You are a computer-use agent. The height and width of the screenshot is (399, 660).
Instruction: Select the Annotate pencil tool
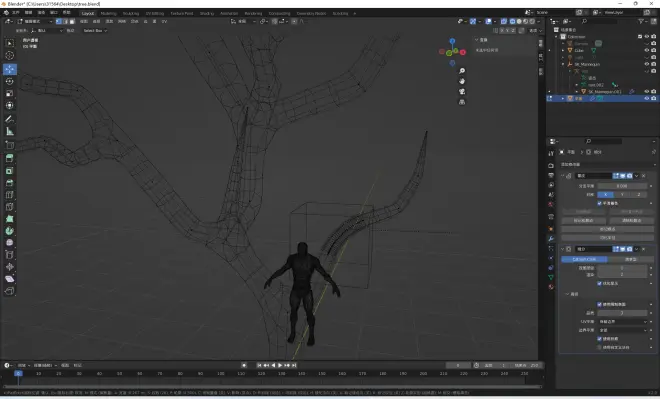tap(9, 119)
